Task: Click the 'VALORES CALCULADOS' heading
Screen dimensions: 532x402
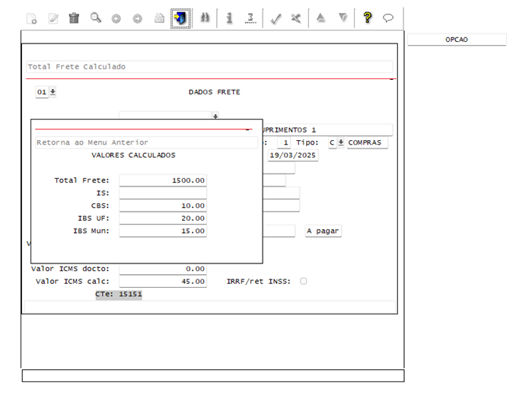Action: point(133,155)
